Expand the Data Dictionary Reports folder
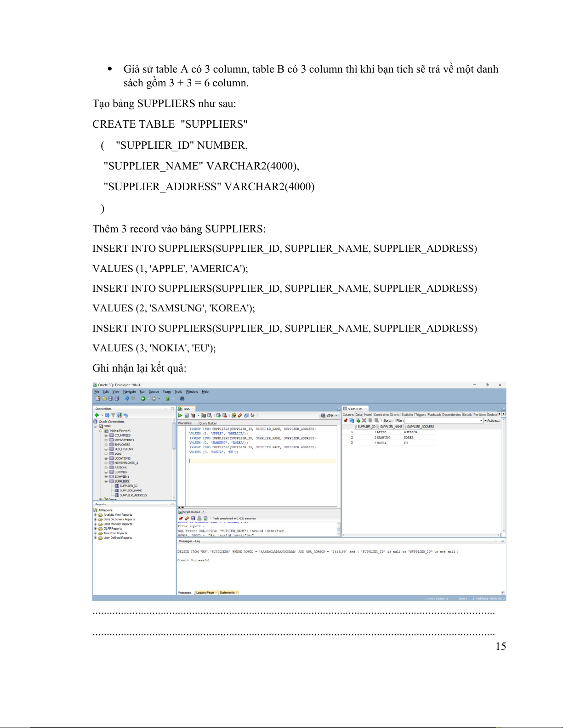Screen dimensions: 563x728 96,519
